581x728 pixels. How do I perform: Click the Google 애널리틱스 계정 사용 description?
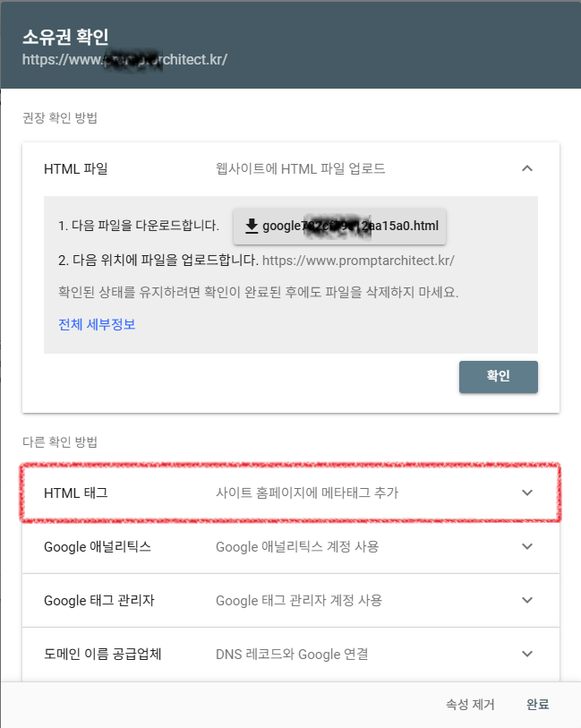297,546
